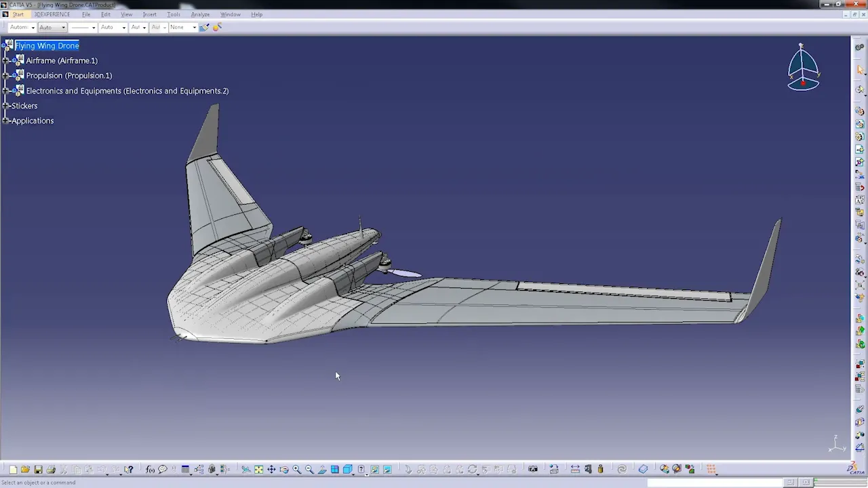Activate the Fly Mode tool
The width and height of the screenshot is (868, 488).
tap(246, 469)
